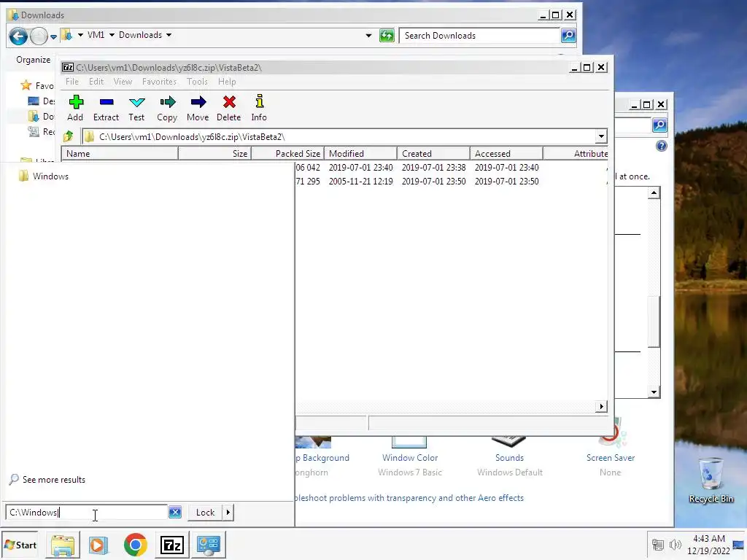Open the Help menu in 7-Zip
This screenshot has width=747, height=560.
point(227,82)
